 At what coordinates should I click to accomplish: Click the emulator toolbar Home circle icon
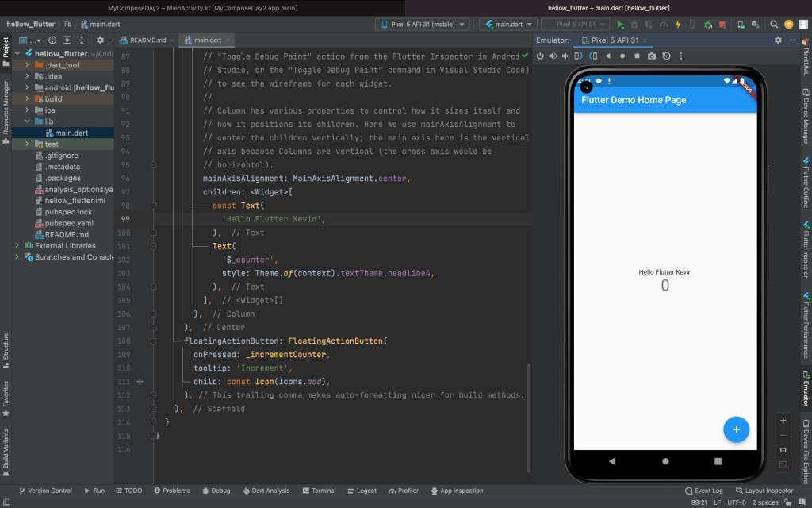[622, 56]
